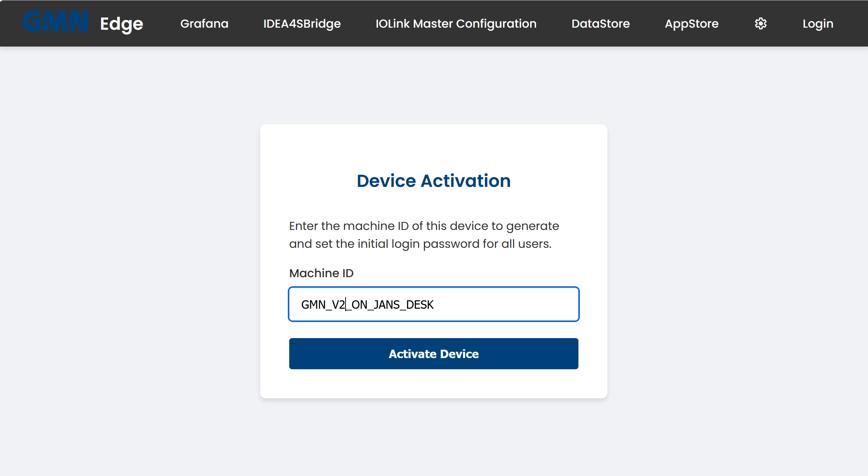The height and width of the screenshot is (476, 868).
Task: Open the Grafana nav item
Action: point(204,23)
